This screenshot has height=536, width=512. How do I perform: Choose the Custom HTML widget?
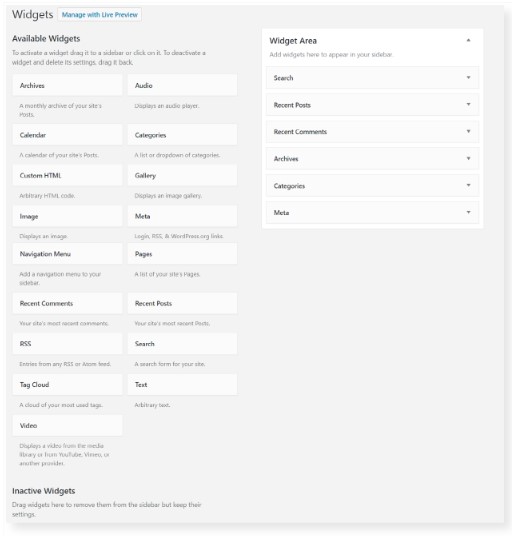coord(67,175)
